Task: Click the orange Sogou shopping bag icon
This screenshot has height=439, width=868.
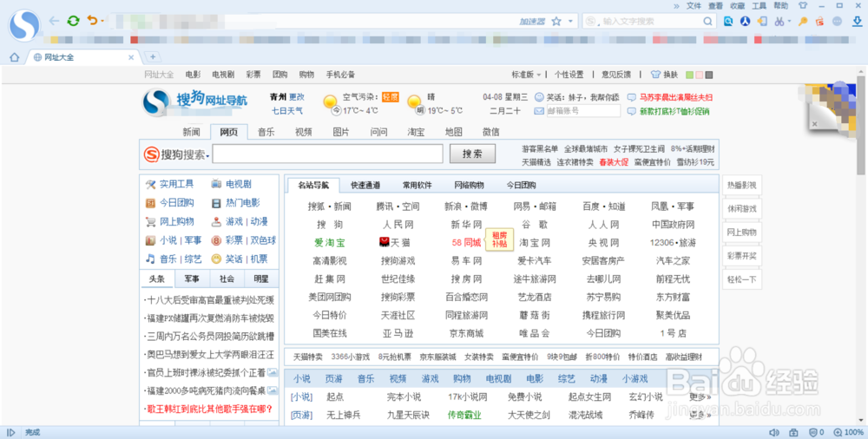Action: pos(820,22)
